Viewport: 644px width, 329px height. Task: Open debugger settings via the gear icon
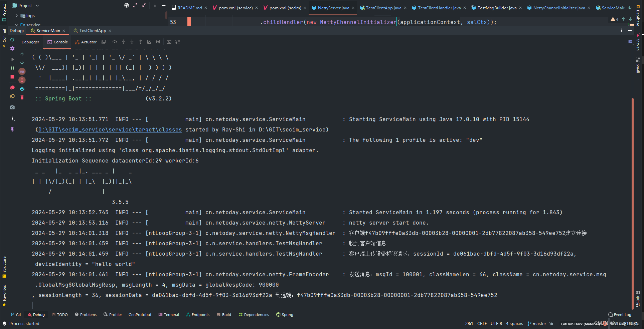point(12,48)
